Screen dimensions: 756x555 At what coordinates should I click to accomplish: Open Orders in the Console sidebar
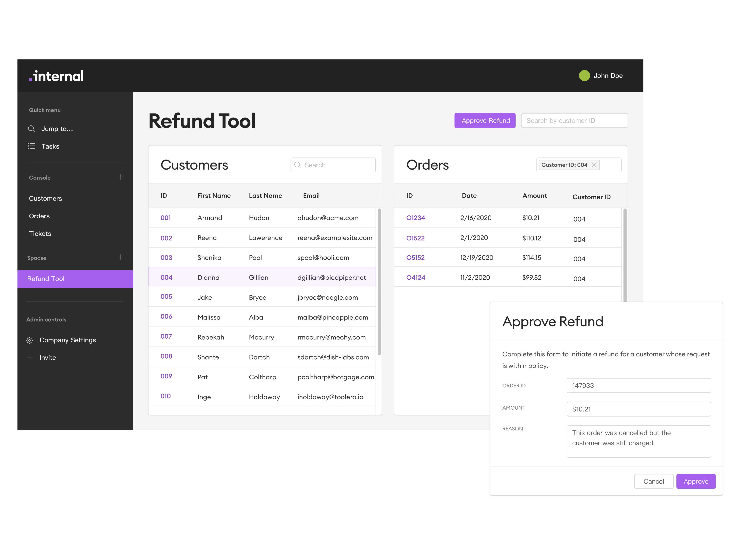39,216
